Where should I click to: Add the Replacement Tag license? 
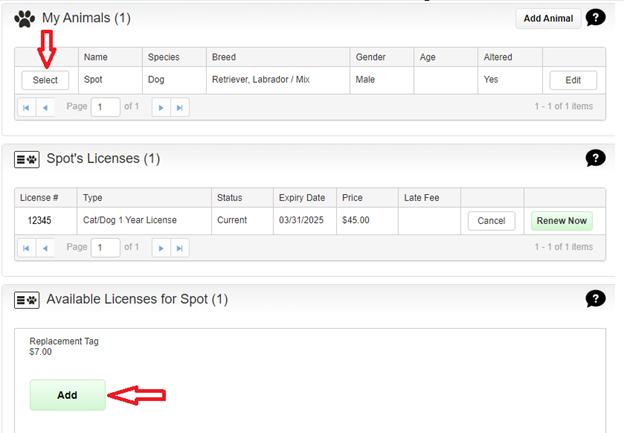click(x=67, y=395)
